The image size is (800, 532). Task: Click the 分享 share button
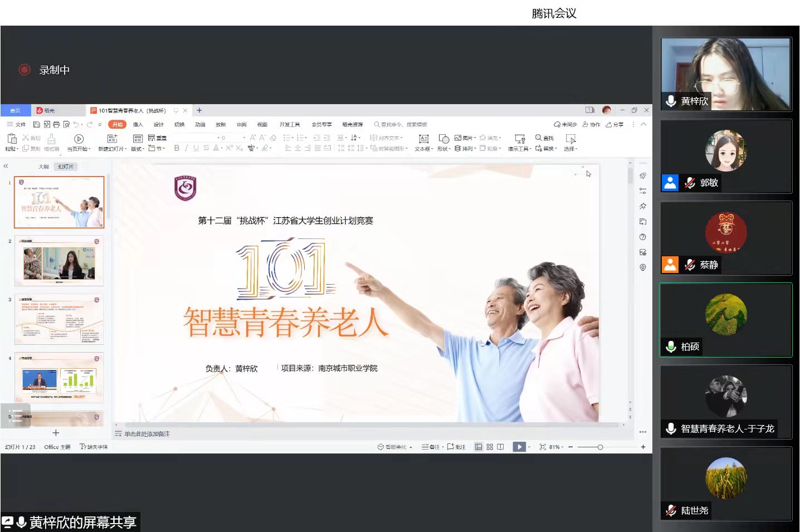(x=614, y=125)
